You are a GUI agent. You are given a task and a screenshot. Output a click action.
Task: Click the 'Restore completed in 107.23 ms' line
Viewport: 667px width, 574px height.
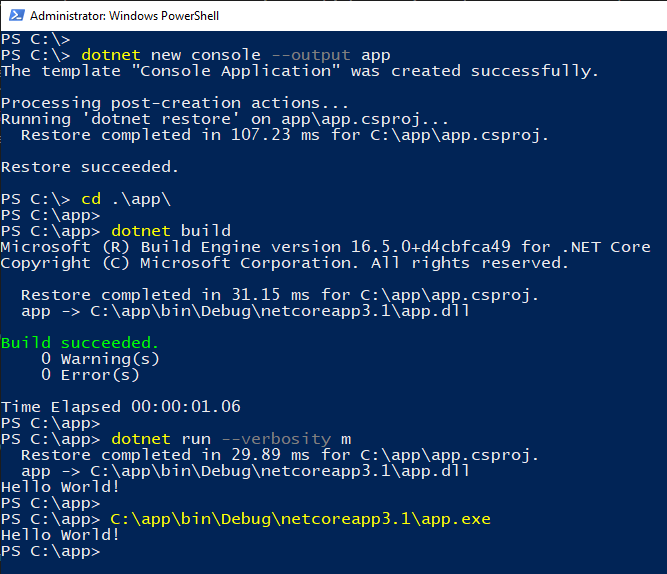pyautogui.click(x=285, y=135)
